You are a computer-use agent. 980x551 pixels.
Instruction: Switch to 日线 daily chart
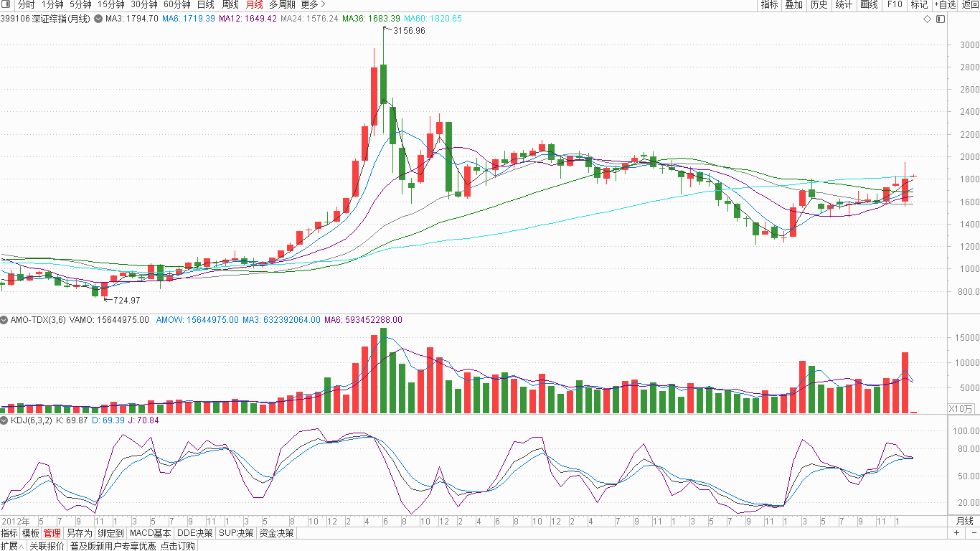[x=205, y=4]
